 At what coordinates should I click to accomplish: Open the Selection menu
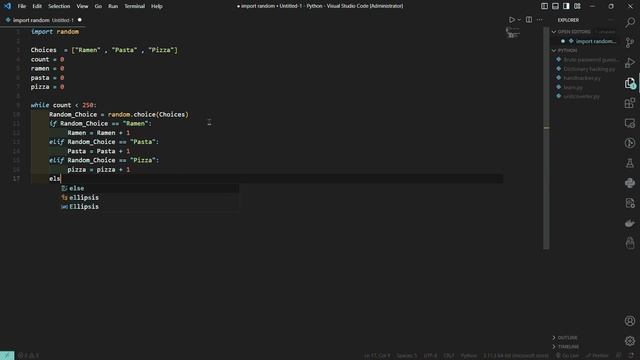pos(59,6)
